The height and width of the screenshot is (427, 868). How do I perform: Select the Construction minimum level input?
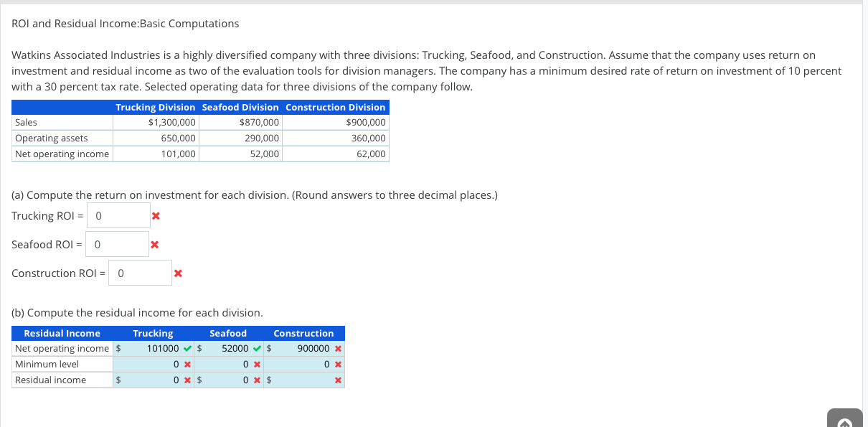(303, 365)
